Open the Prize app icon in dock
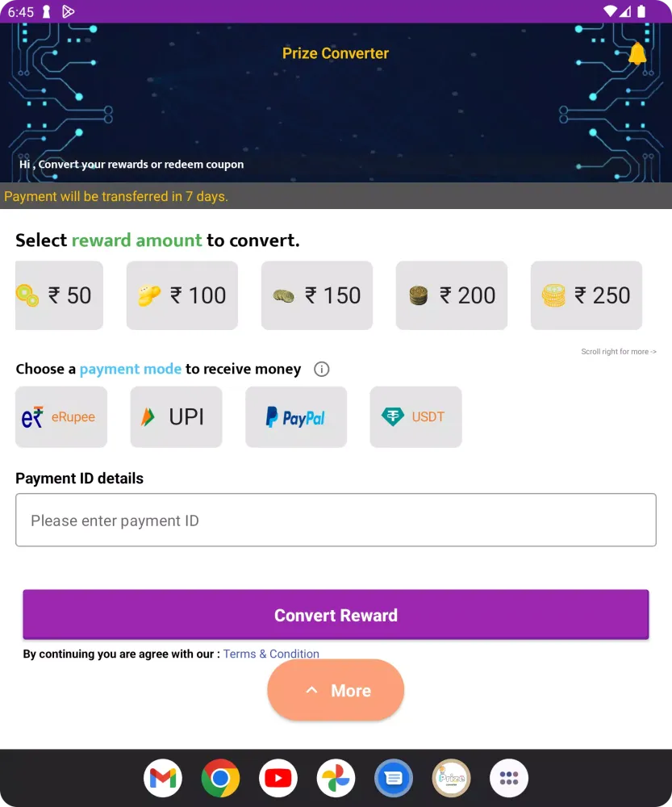The image size is (672, 807). [451, 779]
